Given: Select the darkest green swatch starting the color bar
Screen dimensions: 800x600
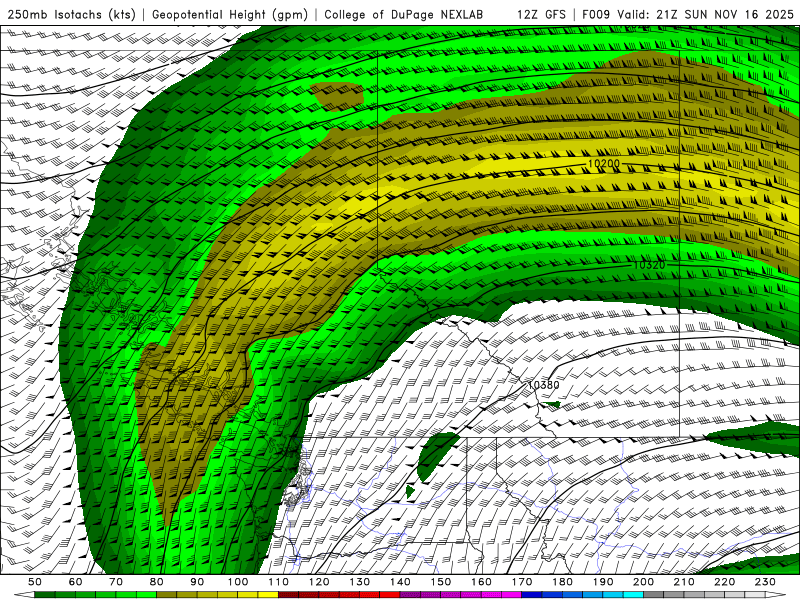Looking at the screenshot, I should click(44, 595).
